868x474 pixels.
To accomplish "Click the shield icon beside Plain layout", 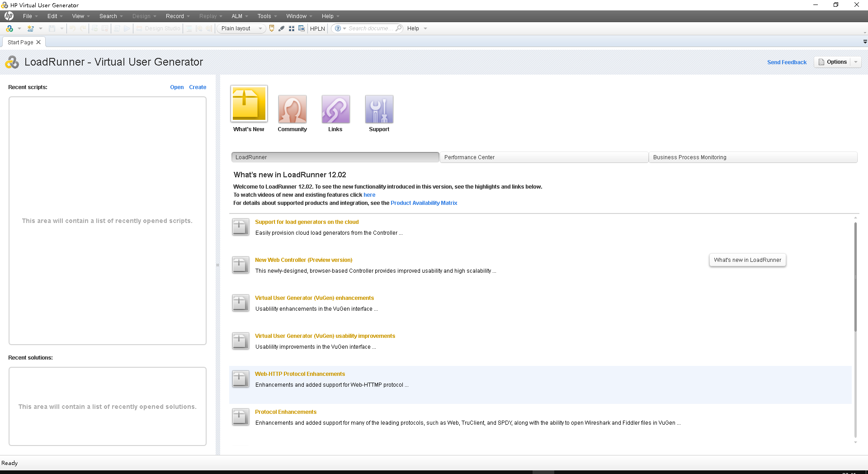I will click(272, 28).
